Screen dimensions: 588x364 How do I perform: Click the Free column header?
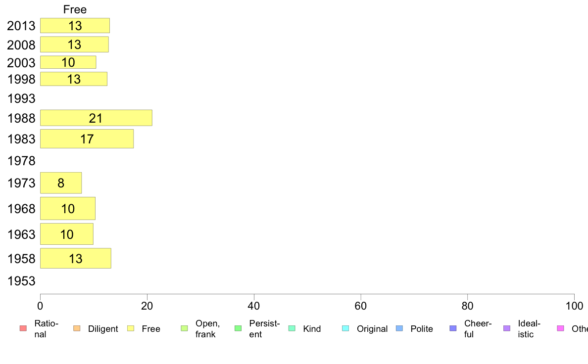click(x=75, y=9)
